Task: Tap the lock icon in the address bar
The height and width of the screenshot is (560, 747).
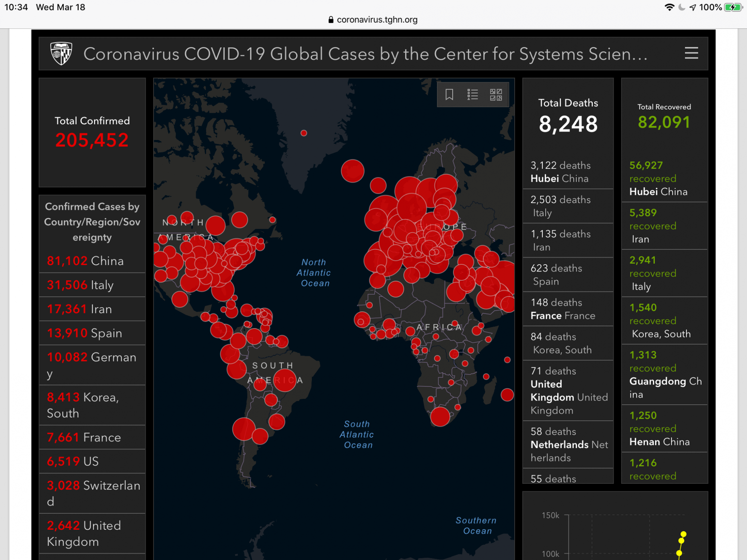Action: [x=331, y=20]
